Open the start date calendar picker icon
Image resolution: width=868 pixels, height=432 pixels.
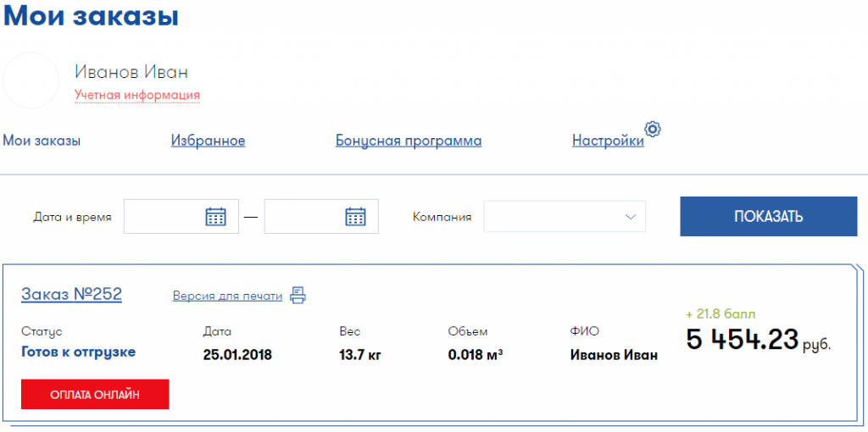216,217
